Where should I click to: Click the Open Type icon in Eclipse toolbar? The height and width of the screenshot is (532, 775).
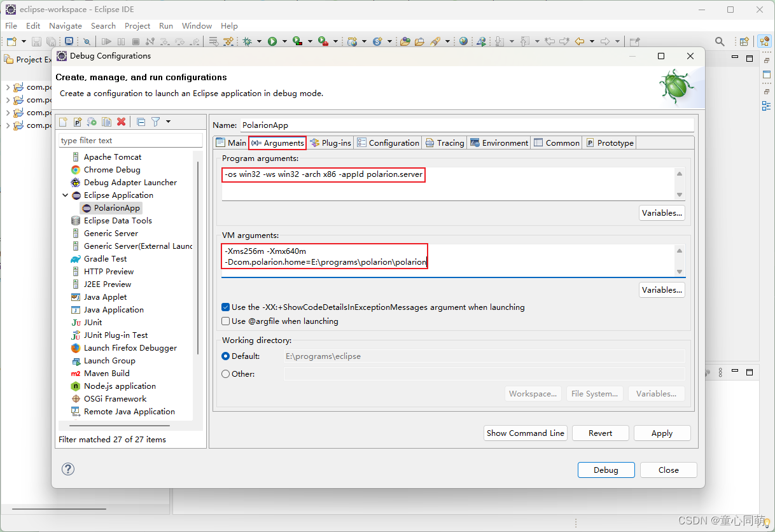(405, 41)
